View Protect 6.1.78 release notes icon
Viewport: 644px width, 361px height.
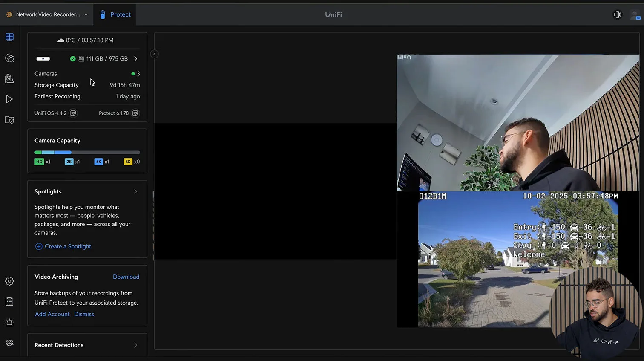[135, 113]
